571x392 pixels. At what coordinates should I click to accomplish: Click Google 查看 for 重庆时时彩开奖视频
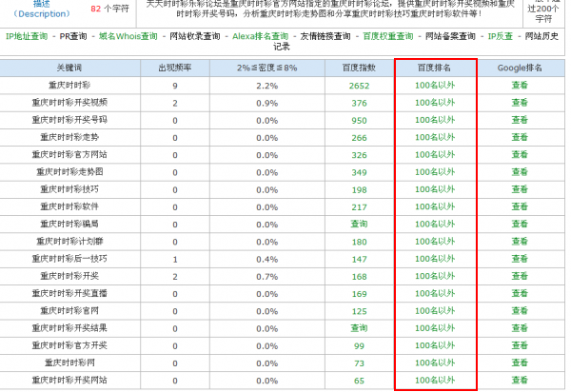click(520, 103)
